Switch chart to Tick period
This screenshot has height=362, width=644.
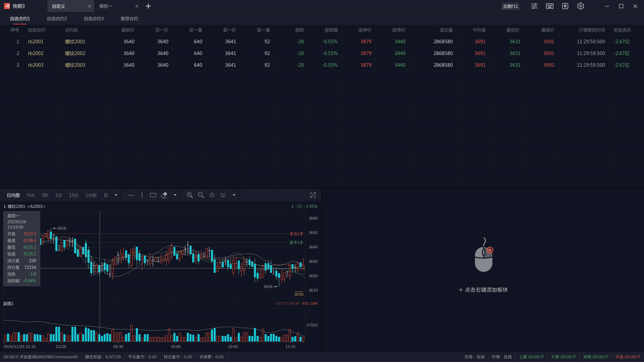click(31, 195)
